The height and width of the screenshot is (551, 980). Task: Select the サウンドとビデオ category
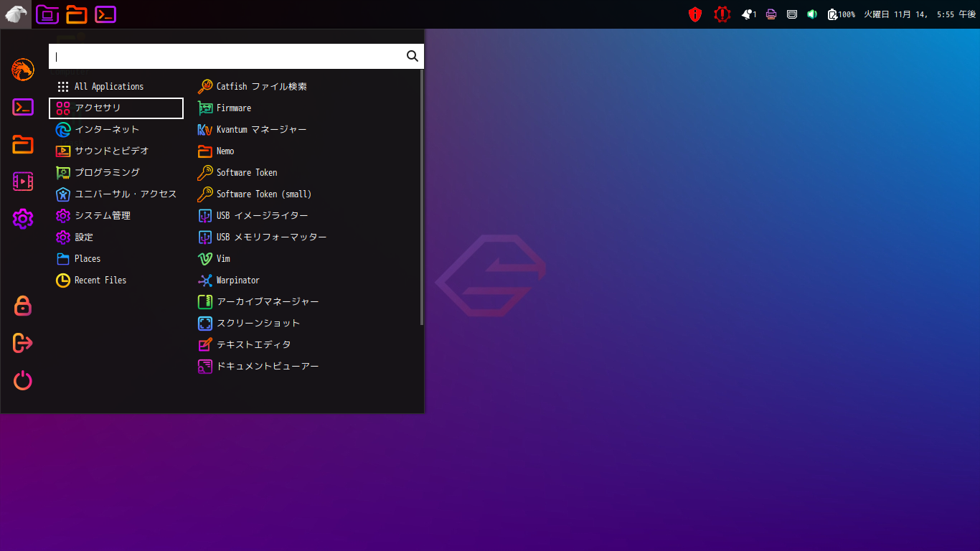[116, 151]
